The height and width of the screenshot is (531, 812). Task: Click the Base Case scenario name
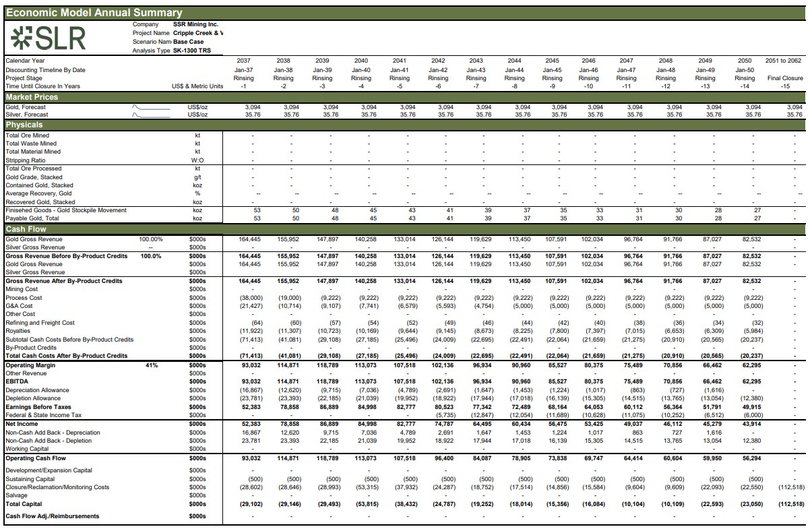[x=188, y=42]
